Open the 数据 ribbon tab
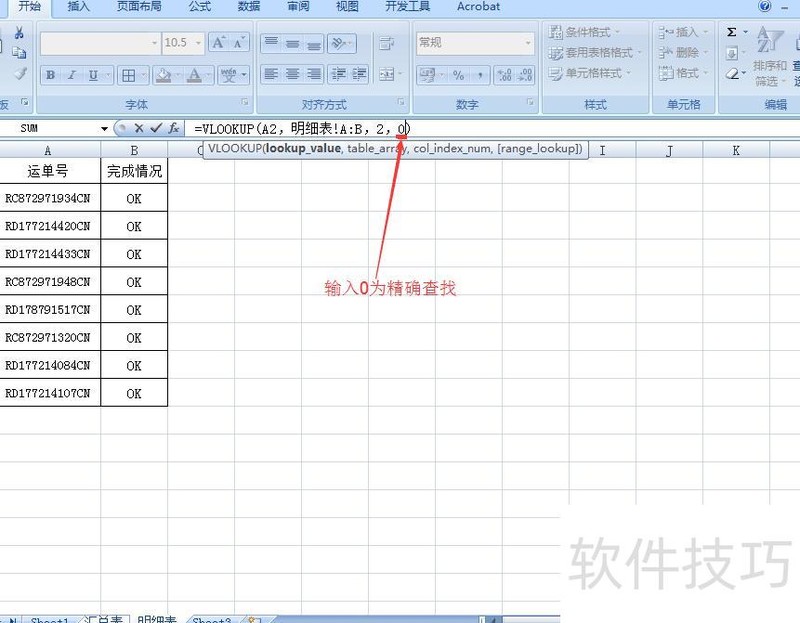This screenshot has height=623, width=800. click(x=247, y=7)
